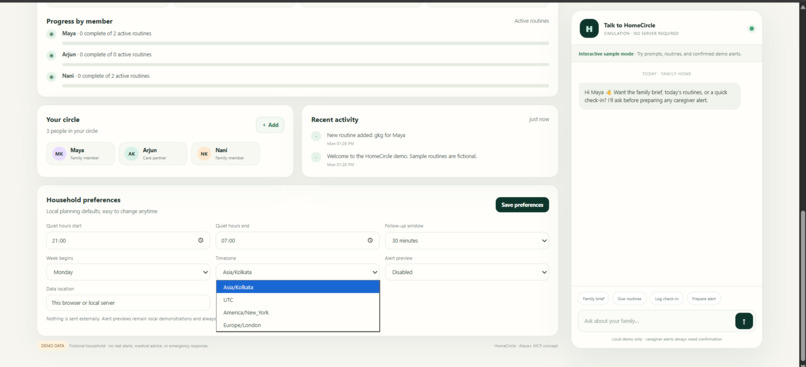Click the status icon beside Nani's progress row
Viewport: 806px width, 367px height.
51,77
